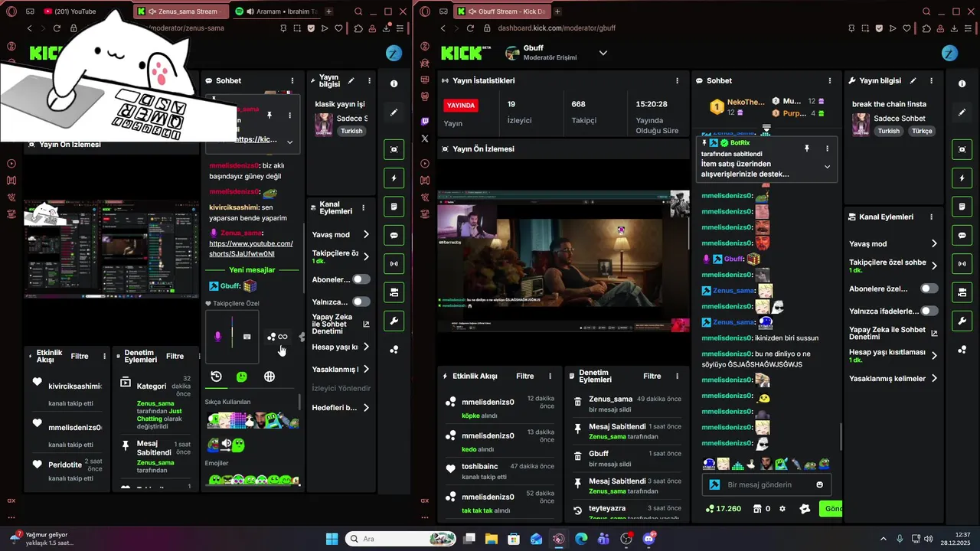The width and height of the screenshot is (980, 551).
Task: Edit Yayın bilgisi pencil icon in Zenus_sama window
Action: click(x=351, y=80)
